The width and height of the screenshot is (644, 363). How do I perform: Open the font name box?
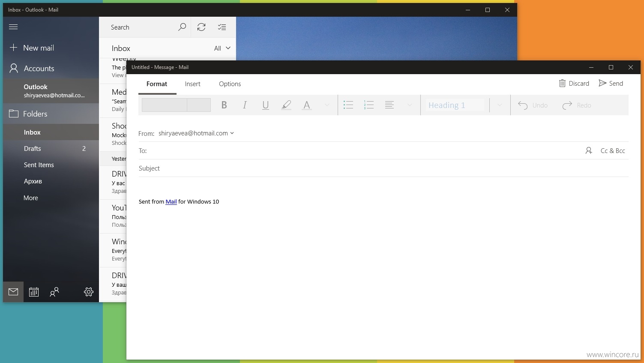[165, 105]
